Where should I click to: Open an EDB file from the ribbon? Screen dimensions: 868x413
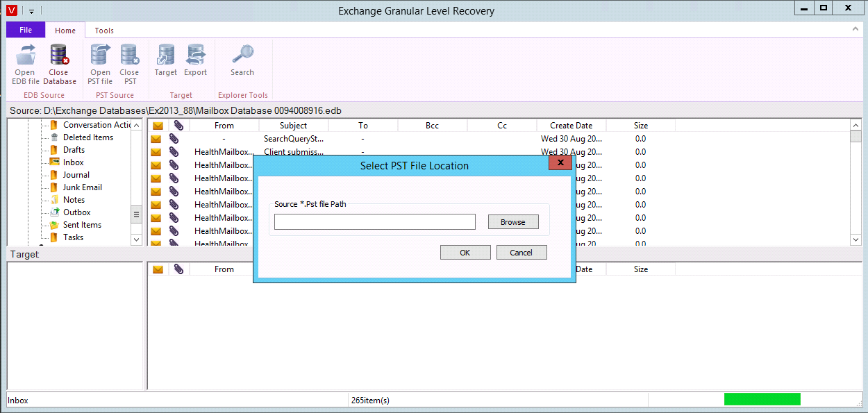coord(25,64)
